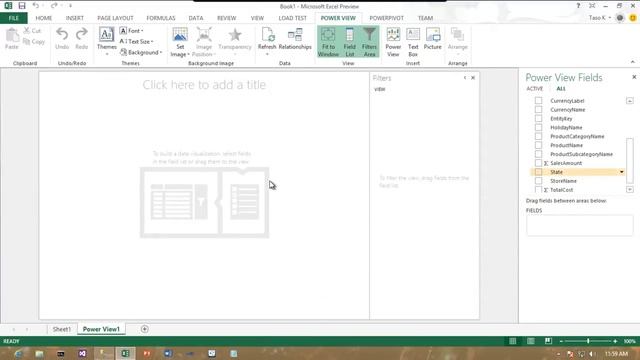640x360 pixels.
Task: Refresh the Power View data
Action: click(x=267, y=41)
